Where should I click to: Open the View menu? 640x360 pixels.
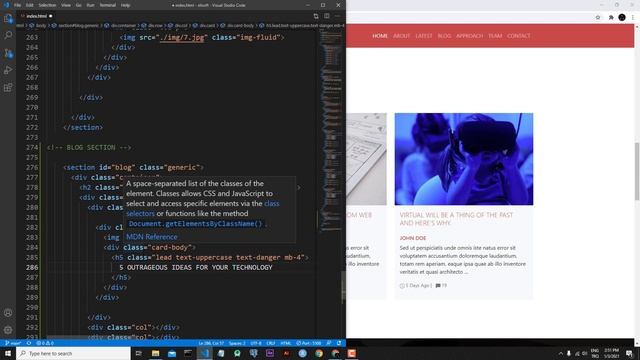pyautogui.click(x=66, y=5)
